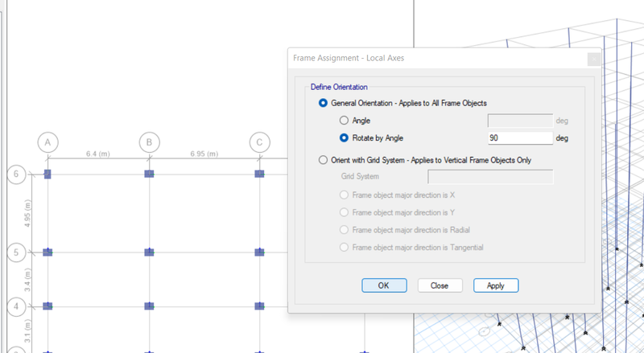Select column at grid intersection B-5
This screenshot has width=644, height=353.
[x=149, y=252]
